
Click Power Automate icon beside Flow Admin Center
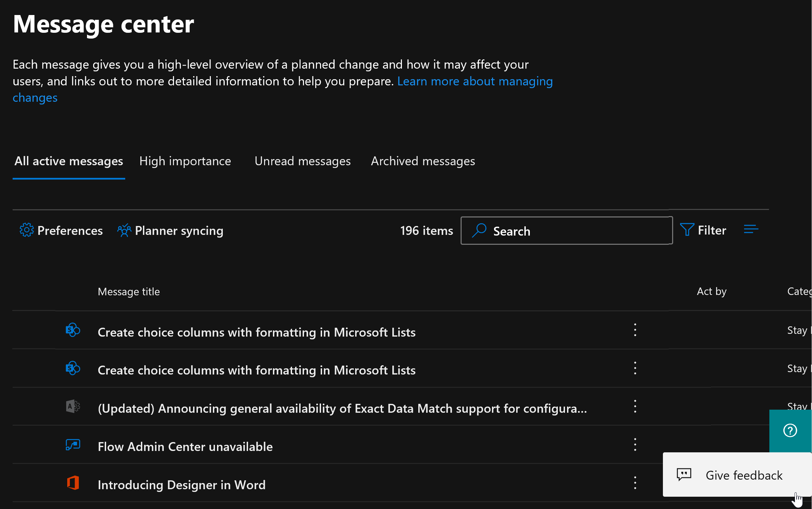[73, 444]
